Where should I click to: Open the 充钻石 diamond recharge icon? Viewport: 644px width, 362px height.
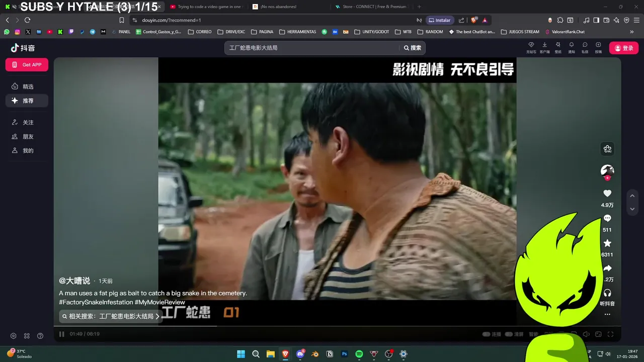click(531, 47)
